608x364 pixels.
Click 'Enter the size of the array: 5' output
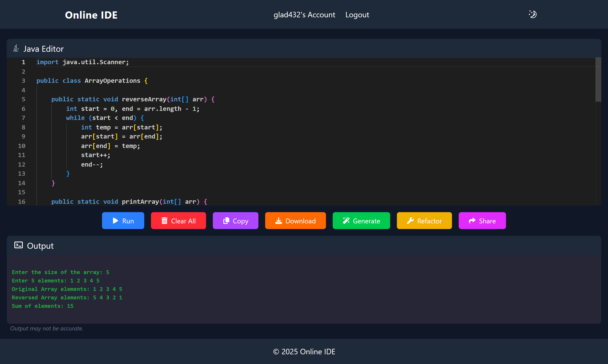pyautogui.click(x=61, y=272)
